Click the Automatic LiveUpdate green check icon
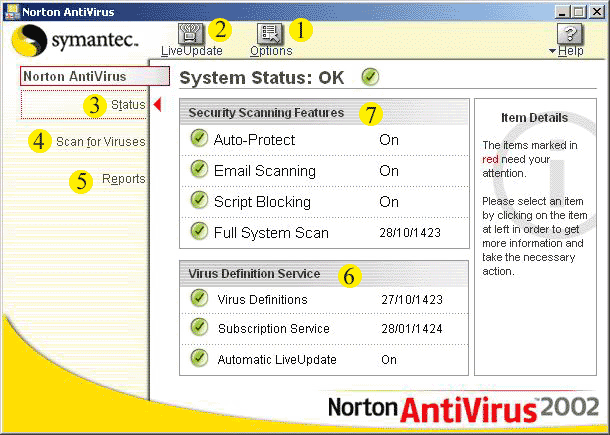The image size is (610, 435). (x=199, y=358)
